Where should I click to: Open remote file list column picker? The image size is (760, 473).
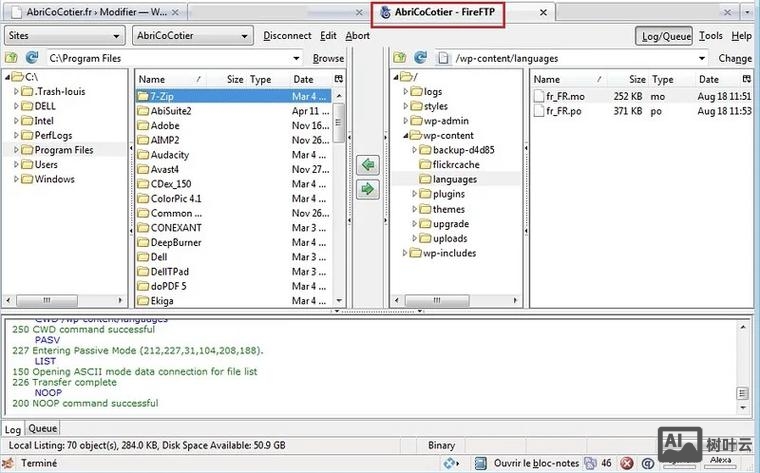tap(746, 79)
